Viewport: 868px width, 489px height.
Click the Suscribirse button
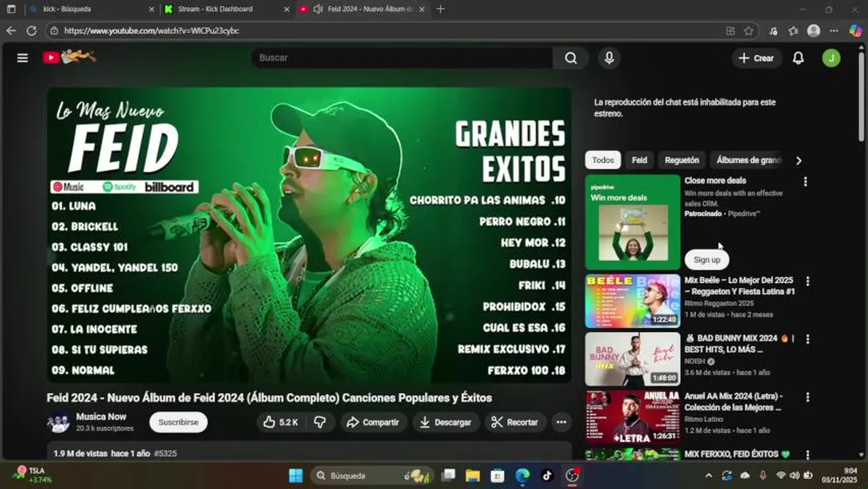click(x=179, y=422)
